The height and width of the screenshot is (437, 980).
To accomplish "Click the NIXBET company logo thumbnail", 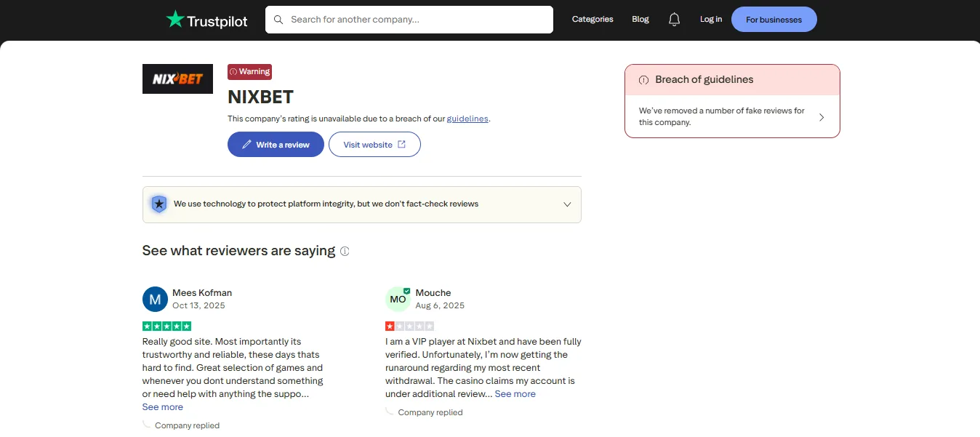I will (x=177, y=79).
